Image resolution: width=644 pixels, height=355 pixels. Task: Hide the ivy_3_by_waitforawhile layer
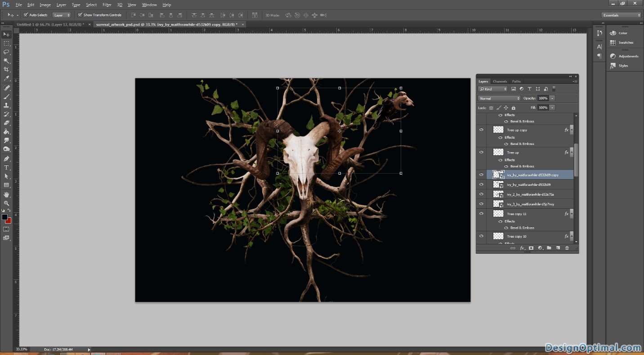pos(481,204)
